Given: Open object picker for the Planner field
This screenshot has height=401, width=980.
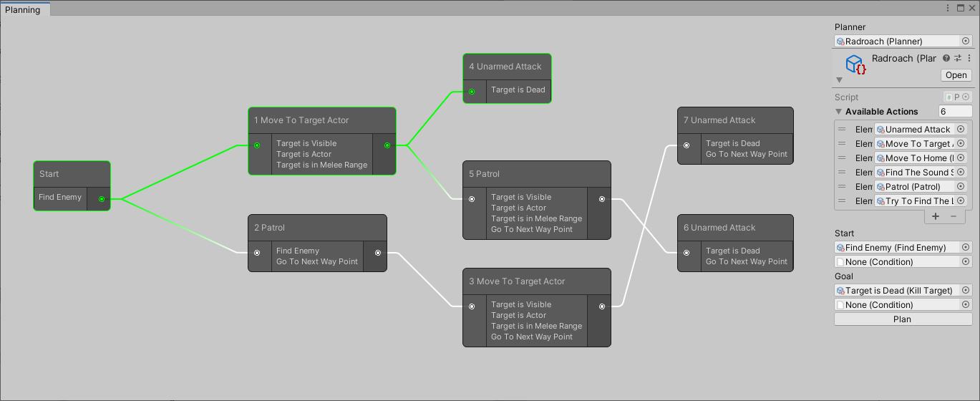Looking at the screenshot, I should (x=966, y=42).
